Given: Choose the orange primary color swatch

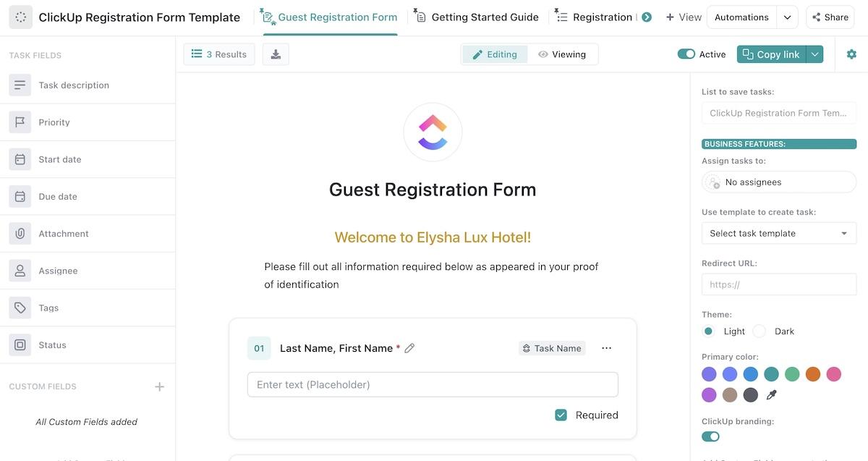Looking at the screenshot, I should coord(813,374).
